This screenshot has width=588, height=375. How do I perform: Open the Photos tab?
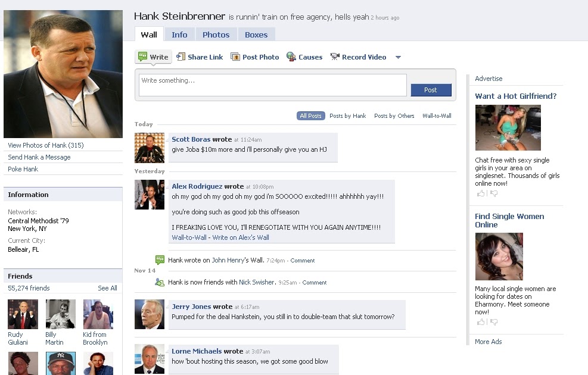coord(216,35)
